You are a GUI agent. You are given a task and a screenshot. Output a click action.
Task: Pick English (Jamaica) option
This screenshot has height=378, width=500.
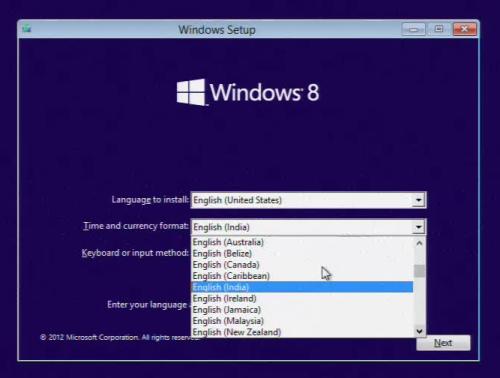302,310
